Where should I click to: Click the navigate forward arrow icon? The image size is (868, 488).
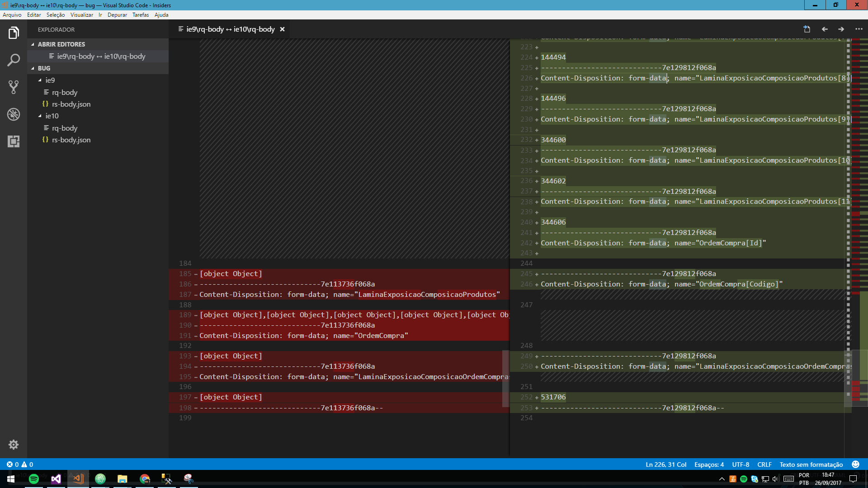click(841, 29)
